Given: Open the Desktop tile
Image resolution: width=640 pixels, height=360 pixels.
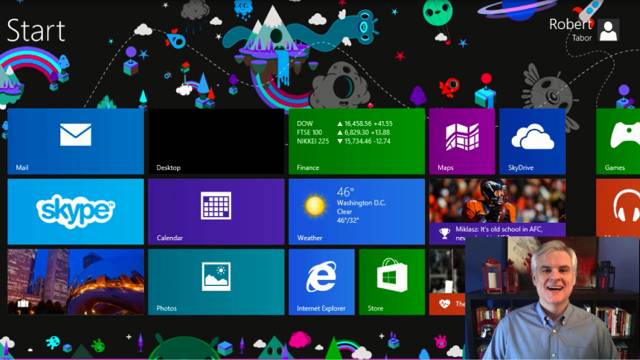Looking at the screenshot, I should pyautogui.click(x=216, y=141).
